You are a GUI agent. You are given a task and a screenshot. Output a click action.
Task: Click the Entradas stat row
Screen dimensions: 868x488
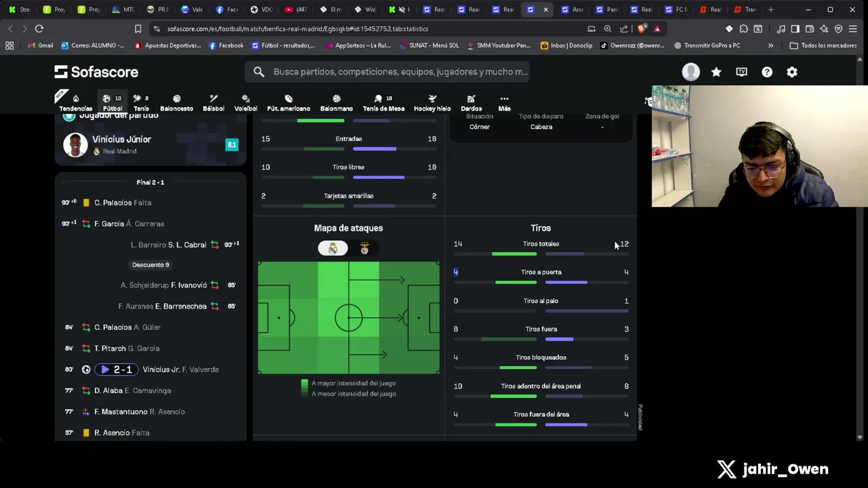(x=349, y=142)
